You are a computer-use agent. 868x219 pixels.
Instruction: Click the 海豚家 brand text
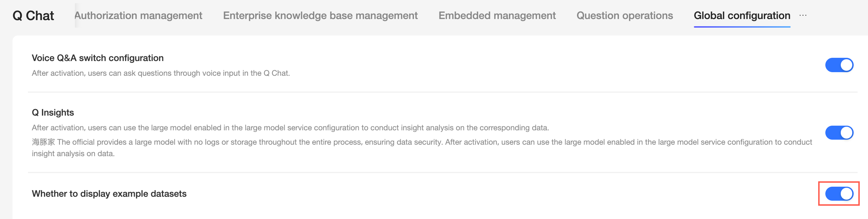(x=43, y=142)
